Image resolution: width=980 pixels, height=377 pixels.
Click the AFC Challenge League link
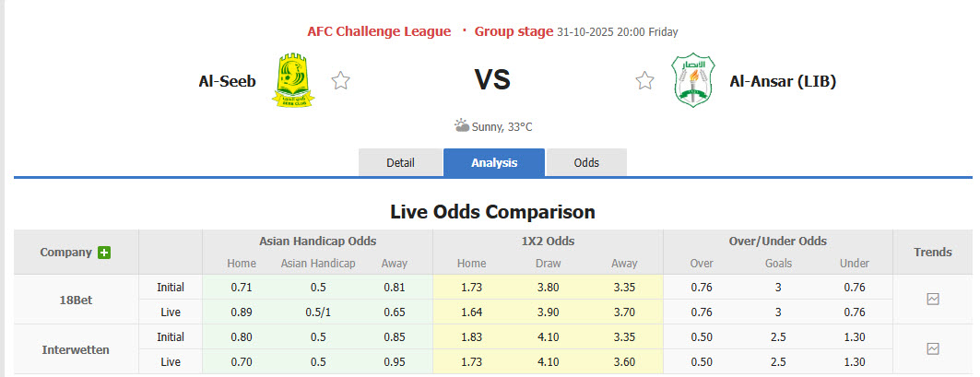(379, 31)
